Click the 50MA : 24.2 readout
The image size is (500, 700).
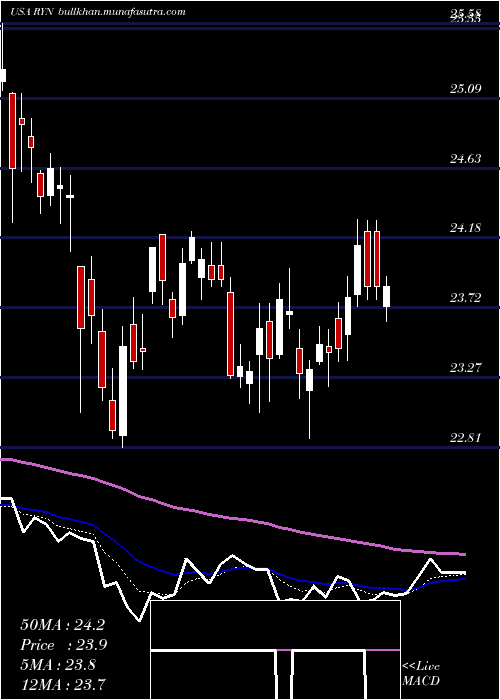(x=63, y=625)
